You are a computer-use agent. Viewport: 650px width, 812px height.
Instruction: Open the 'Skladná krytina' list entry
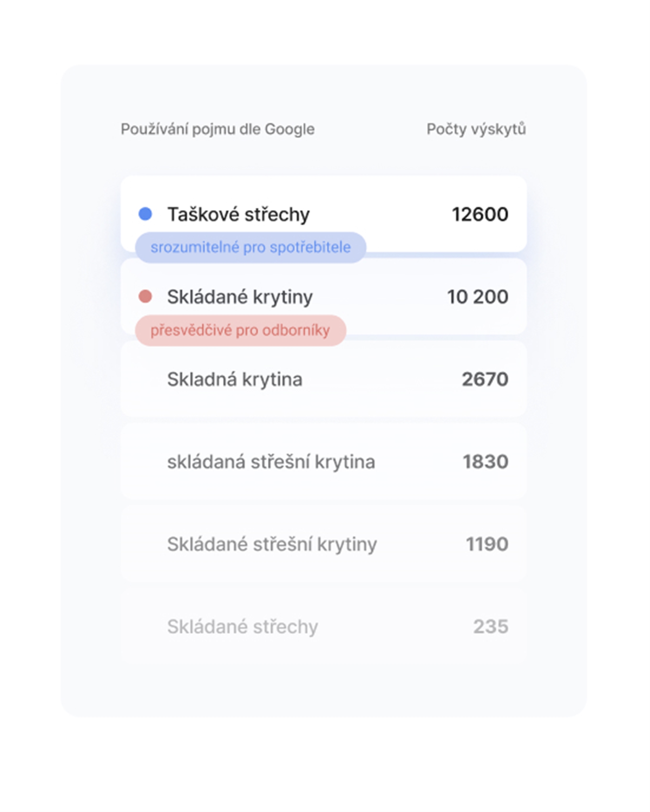tap(235, 379)
